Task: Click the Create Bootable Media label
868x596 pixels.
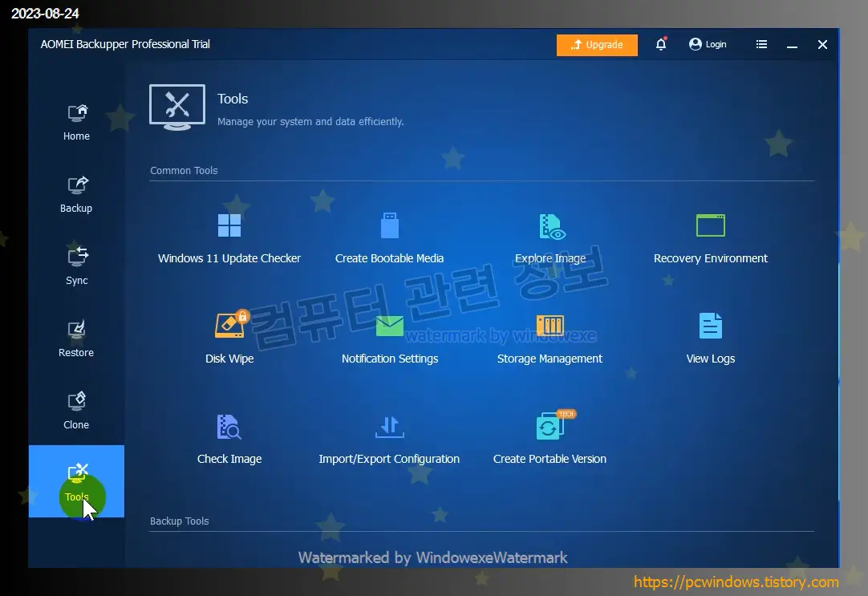Action: tap(389, 258)
